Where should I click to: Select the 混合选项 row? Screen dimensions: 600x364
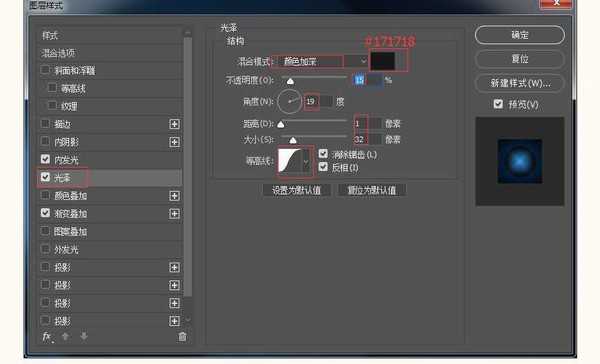(x=110, y=53)
